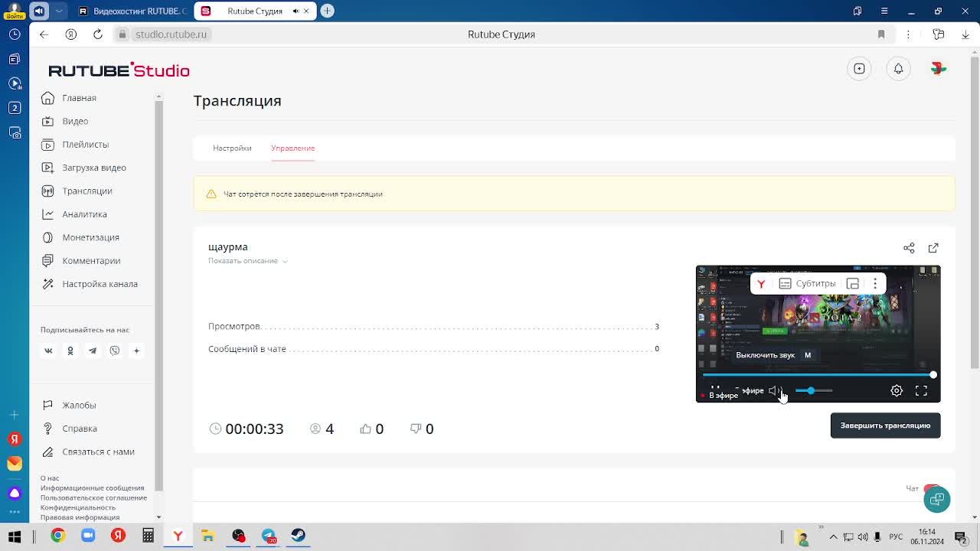
Task: Open Главная in the Studio sidebar
Action: coord(69,98)
